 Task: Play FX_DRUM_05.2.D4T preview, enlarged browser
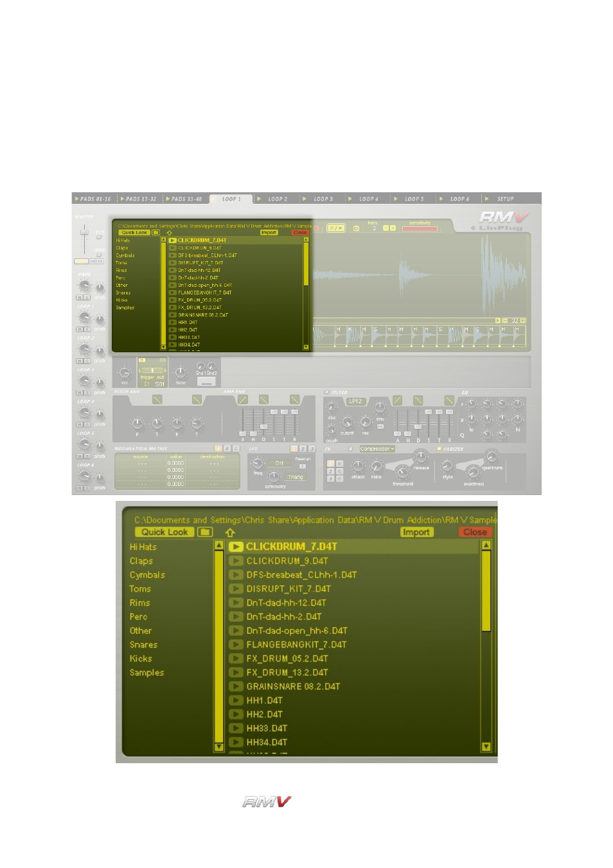tap(236, 658)
